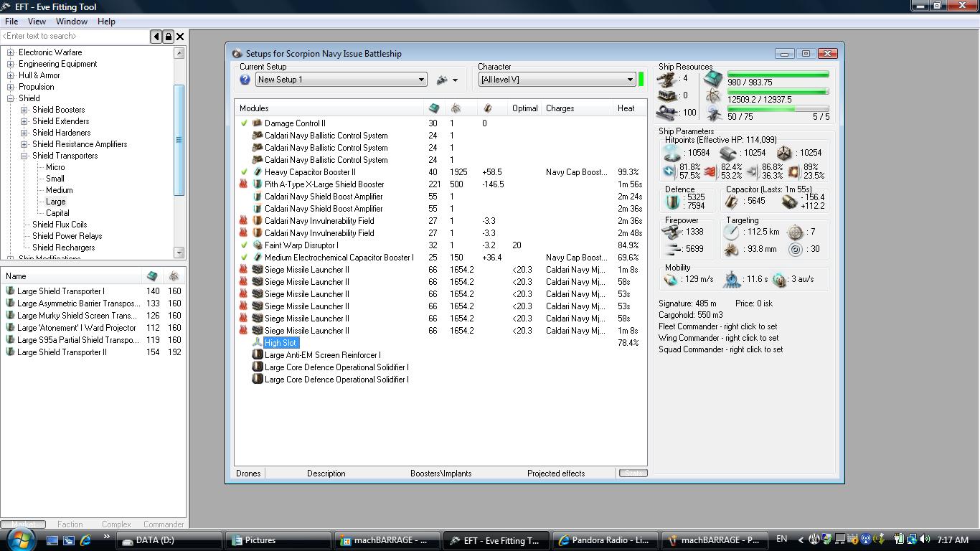This screenshot has width=980, height=551.
Task: Sort the item list by its powergrid icon column
Action: (x=174, y=276)
